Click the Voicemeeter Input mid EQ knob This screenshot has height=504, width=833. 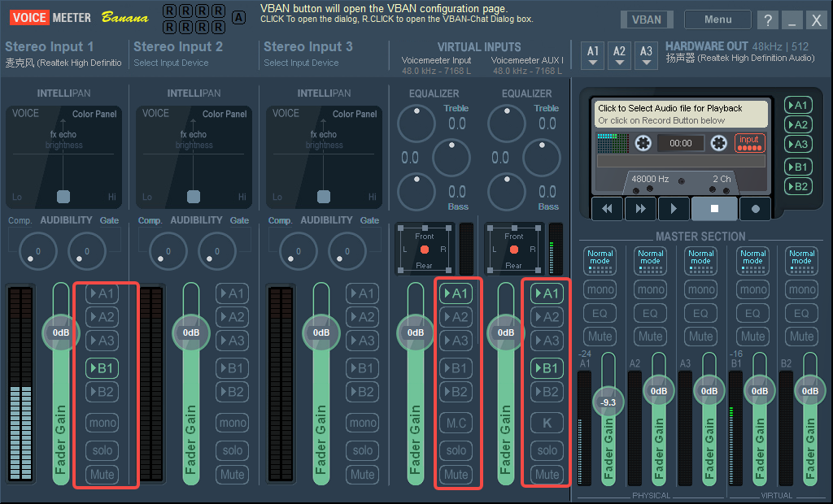[451, 157]
